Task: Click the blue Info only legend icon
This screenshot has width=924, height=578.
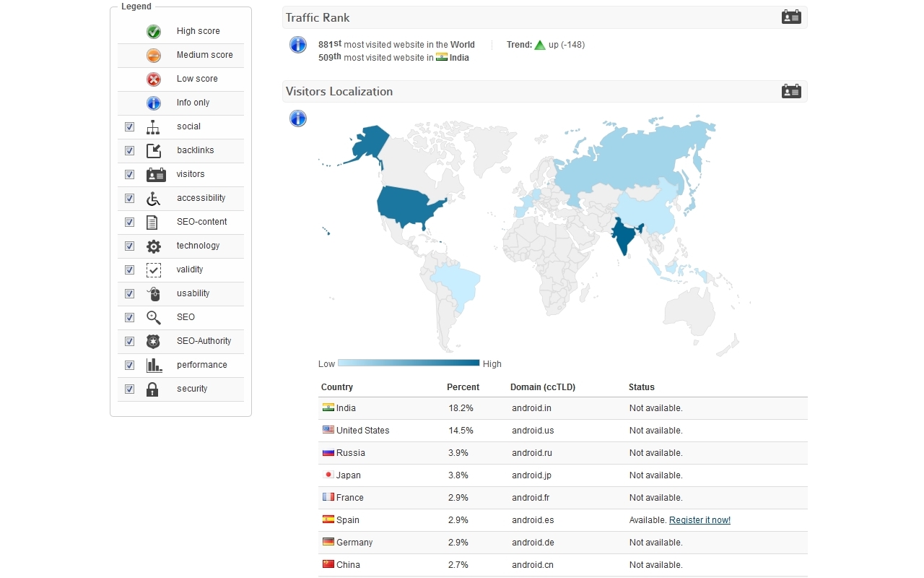Action: (x=154, y=103)
